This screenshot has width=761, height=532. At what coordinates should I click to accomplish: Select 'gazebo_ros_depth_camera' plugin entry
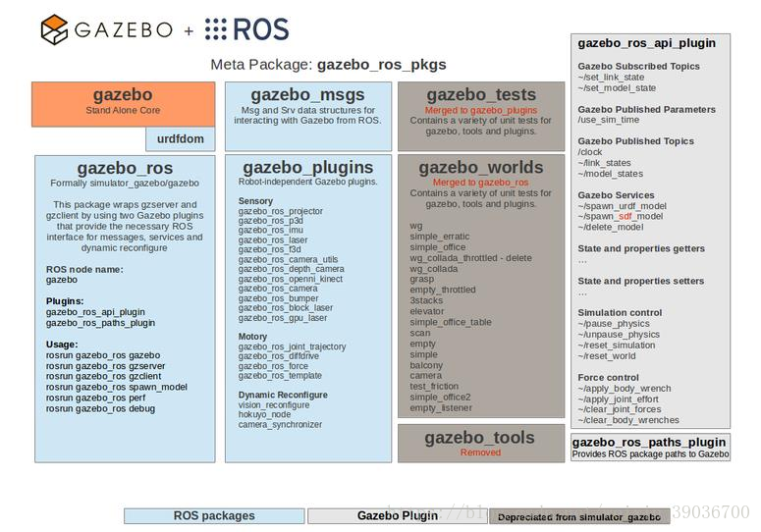click(x=292, y=269)
